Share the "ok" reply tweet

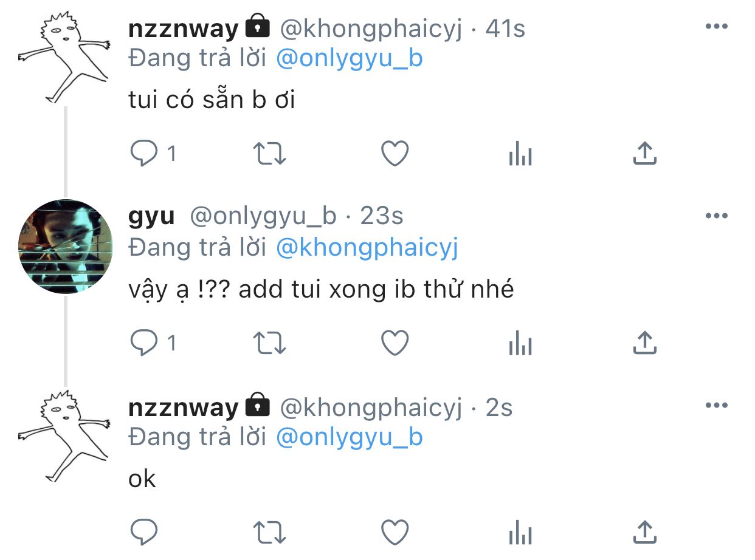pyautogui.click(x=644, y=533)
